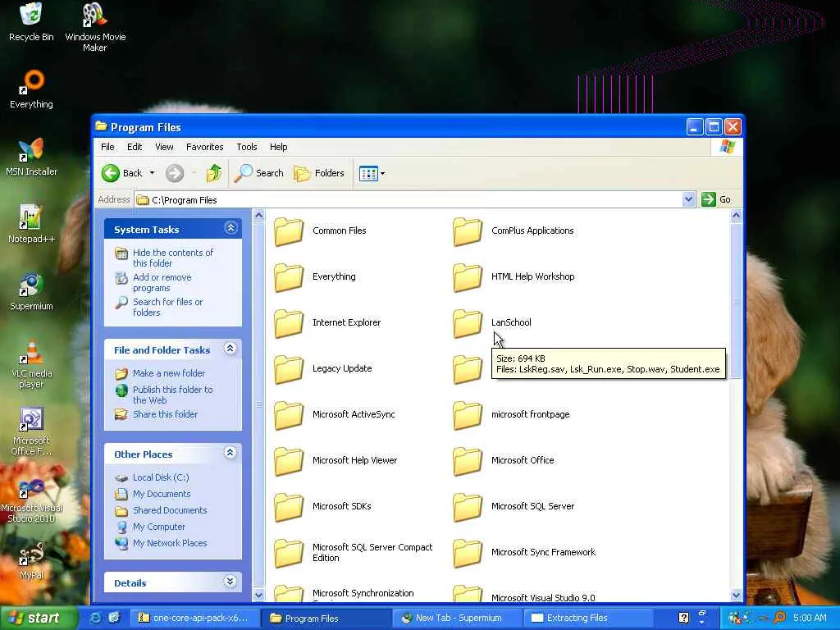Viewport: 840px width, 630px height.
Task: Open the Recycle Bin desktop icon
Action: click(31, 21)
